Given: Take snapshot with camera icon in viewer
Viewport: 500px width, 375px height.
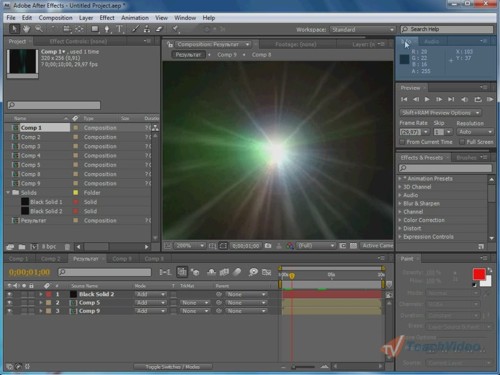Looking at the screenshot, I should (268, 246).
